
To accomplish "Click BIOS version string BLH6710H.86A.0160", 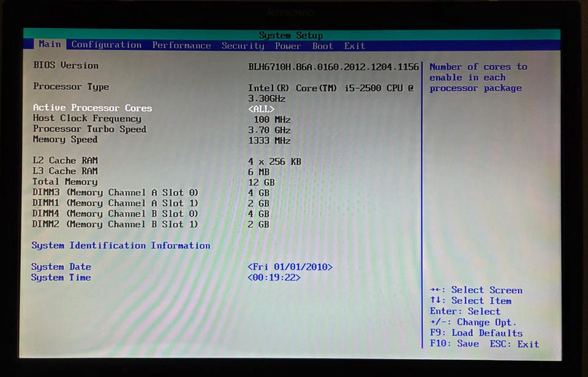I will point(333,67).
